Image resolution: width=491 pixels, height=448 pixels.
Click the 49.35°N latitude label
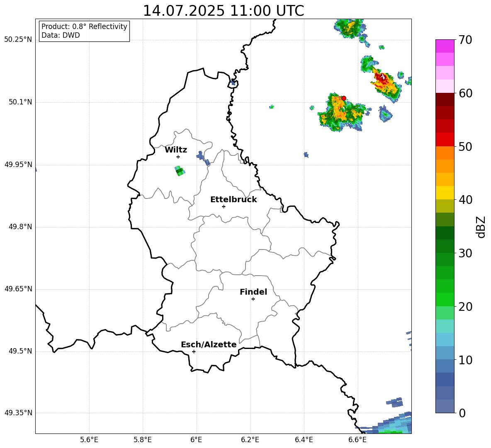coord(18,413)
